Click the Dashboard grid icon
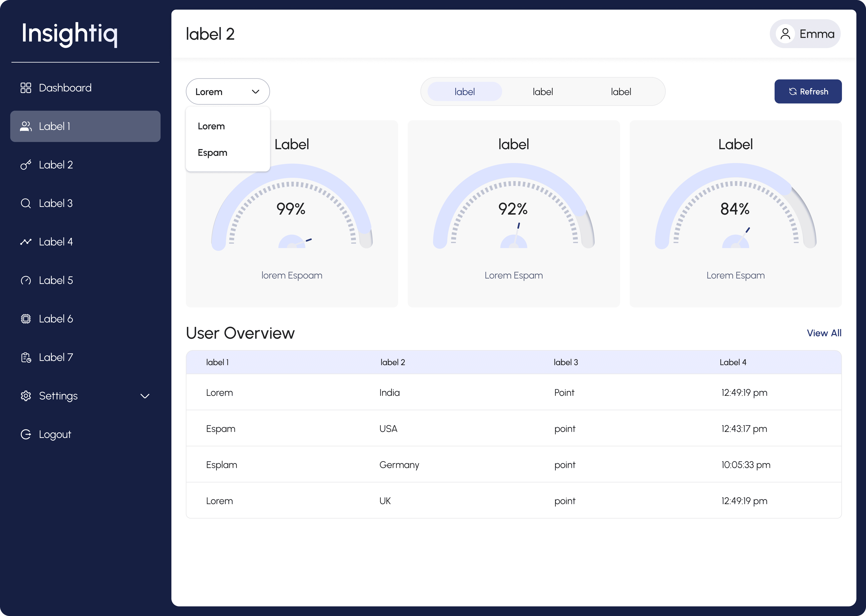 [26, 88]
